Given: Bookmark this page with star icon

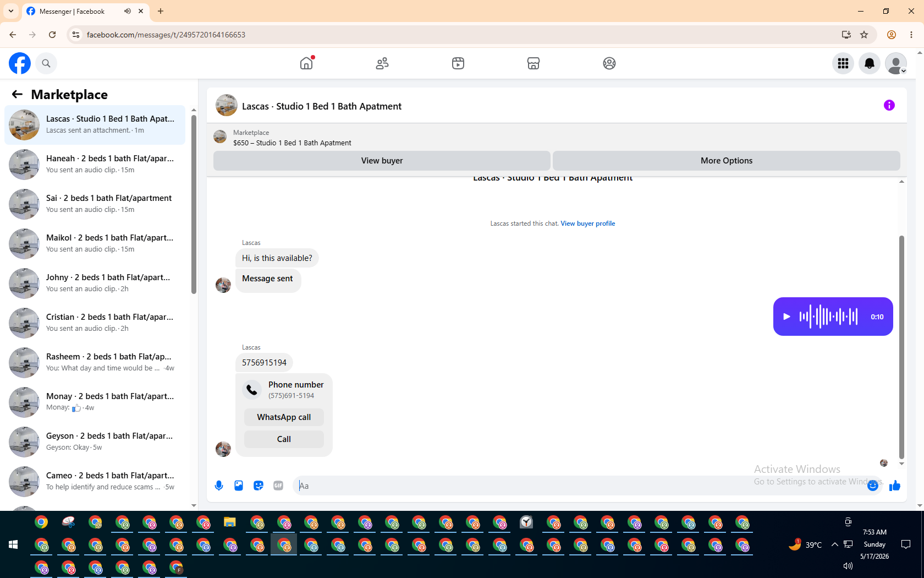Looking at the screenshot, I should tap(864, 35).
